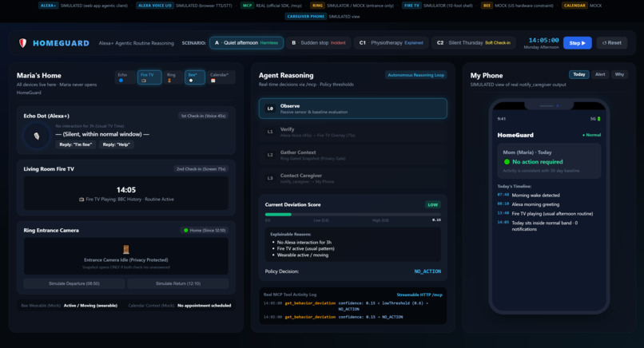The height and width of the screenshot is (348, 644).
Task: Toggle the Ring device chip
Action: [x=173, y=77]
